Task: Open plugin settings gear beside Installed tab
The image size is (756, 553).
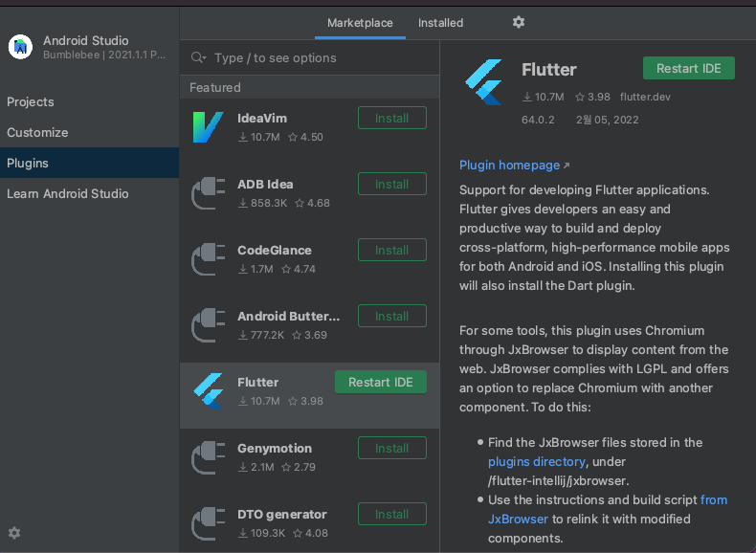Action: (x=519, y=22)
